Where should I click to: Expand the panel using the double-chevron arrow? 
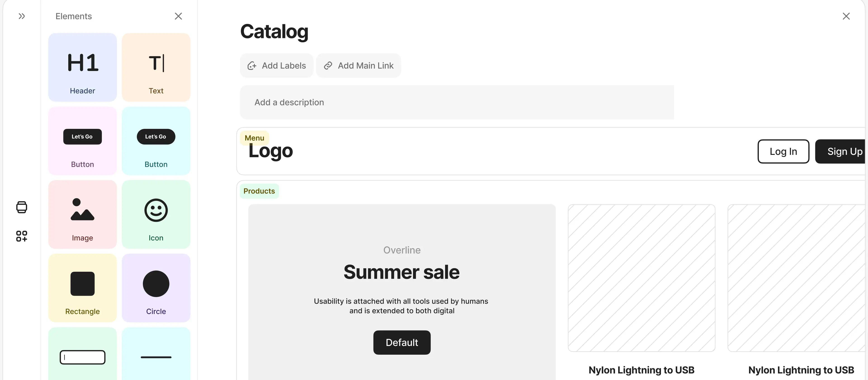[21, 16]
